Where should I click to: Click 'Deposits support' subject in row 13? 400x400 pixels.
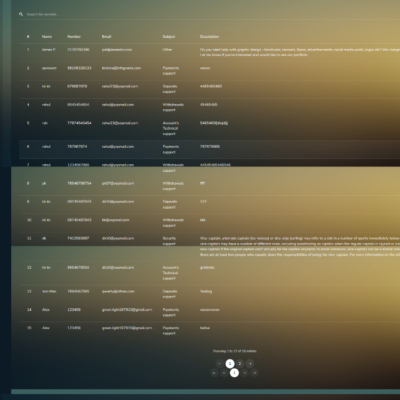tap(170, 294)
